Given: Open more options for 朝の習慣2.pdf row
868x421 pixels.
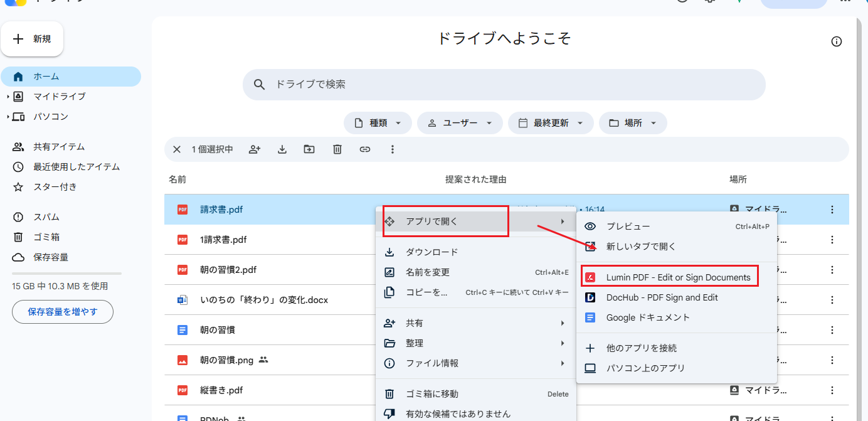Looking at the screenshot, I should point(832,270).
